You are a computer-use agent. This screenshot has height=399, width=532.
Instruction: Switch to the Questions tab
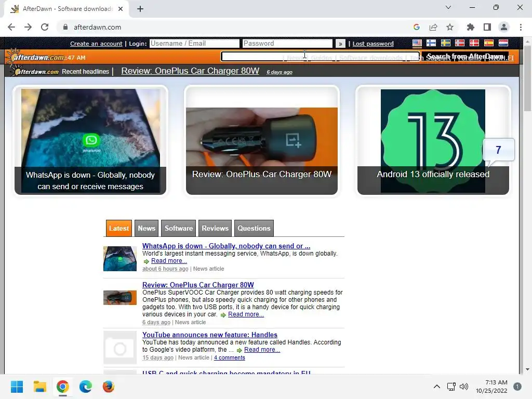(254, 228)
